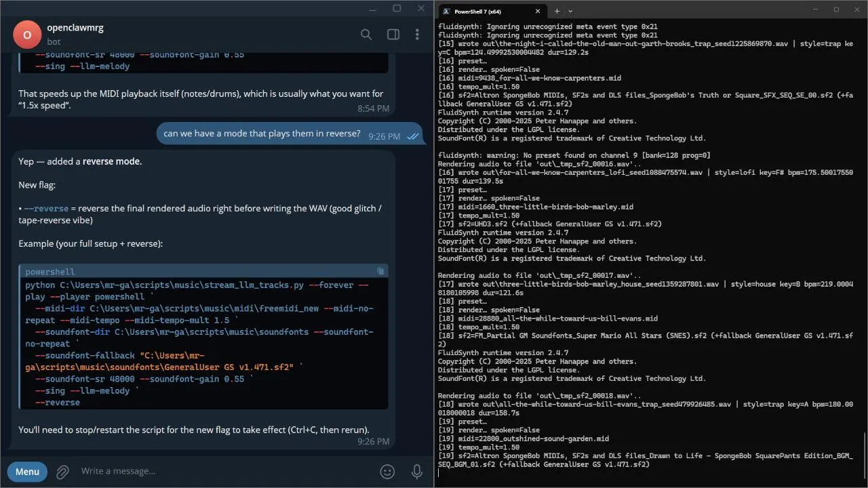Click "[19] tempo_mult=1.50" in terminal
This screenshot has height=488, width=868.
tap(478, 447)
